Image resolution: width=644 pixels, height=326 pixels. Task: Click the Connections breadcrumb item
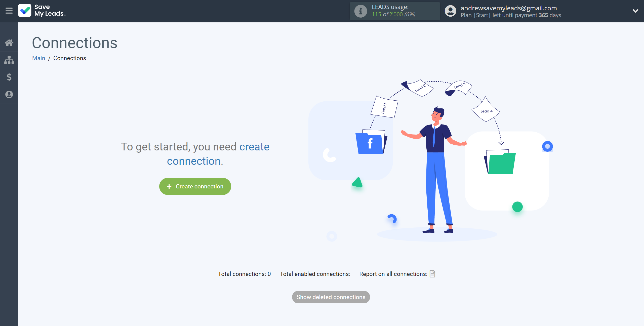point(69,58)
